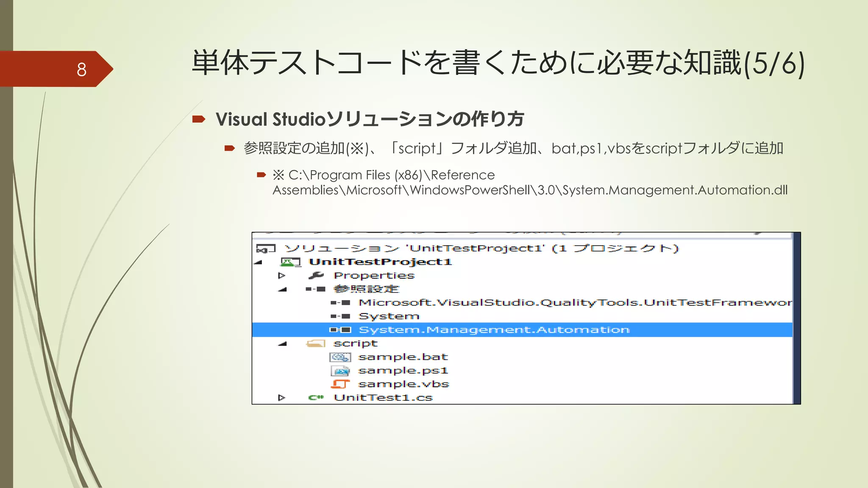868x488 pixels.
Task: Select the sample.vbs file
Action: (x=403, y=384)
